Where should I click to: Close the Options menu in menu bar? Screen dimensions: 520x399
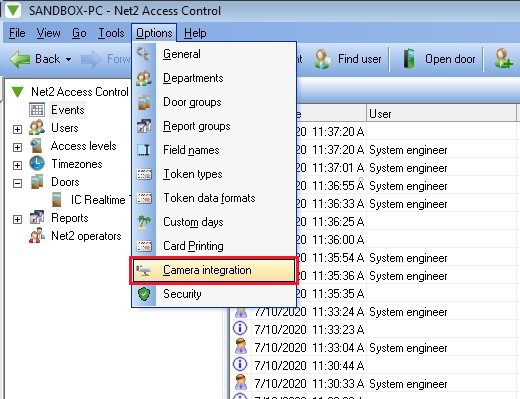click(154, 33)
